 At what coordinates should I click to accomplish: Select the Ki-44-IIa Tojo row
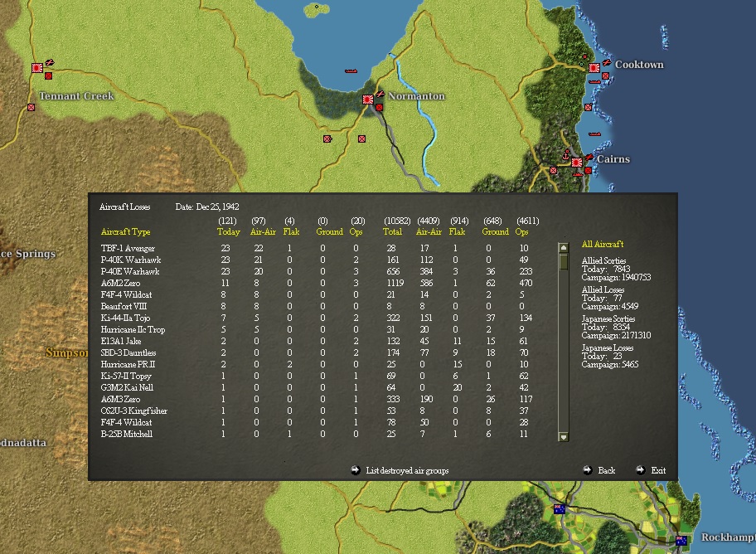318,318
